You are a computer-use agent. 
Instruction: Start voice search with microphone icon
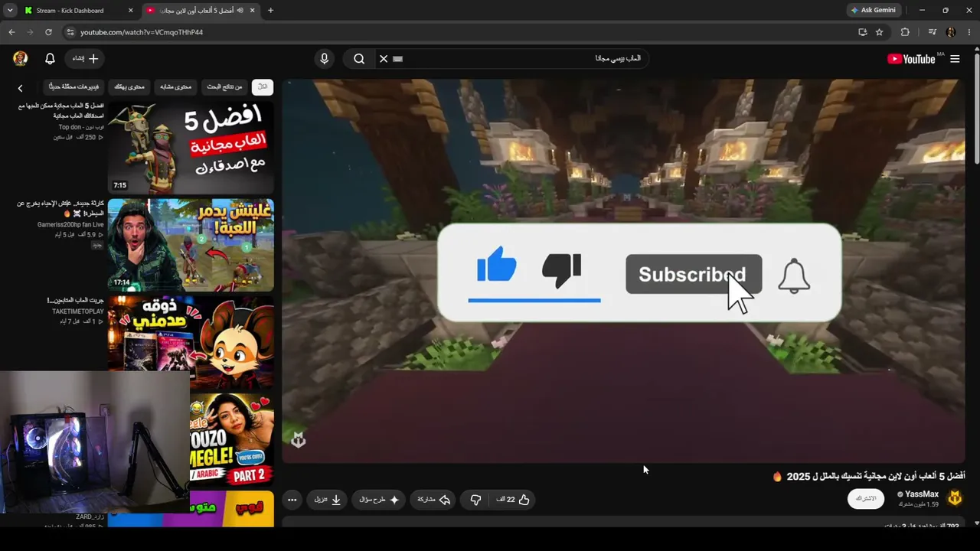click(325, 58)
